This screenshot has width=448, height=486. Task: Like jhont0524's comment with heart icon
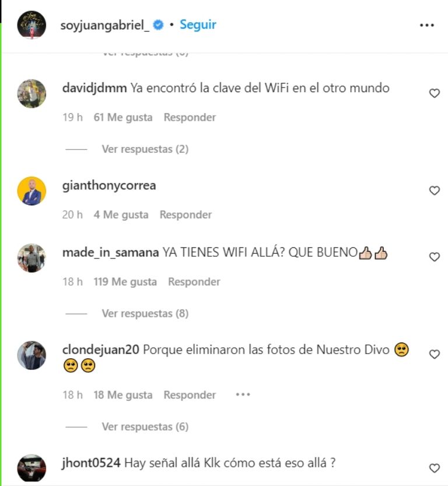[x=435, y=468]
